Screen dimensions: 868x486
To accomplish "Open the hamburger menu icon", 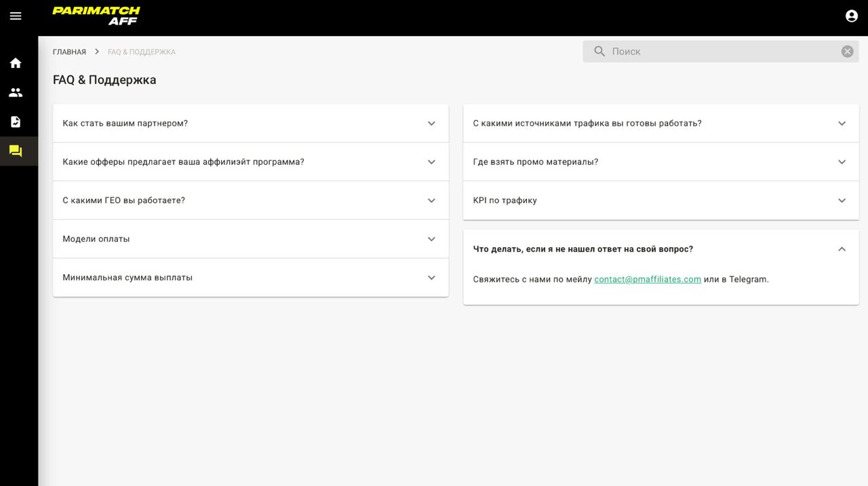I will 16,16.
